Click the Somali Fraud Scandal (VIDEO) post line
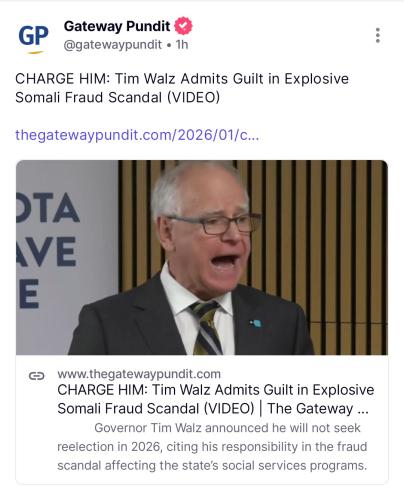 [x=118, y=98]
